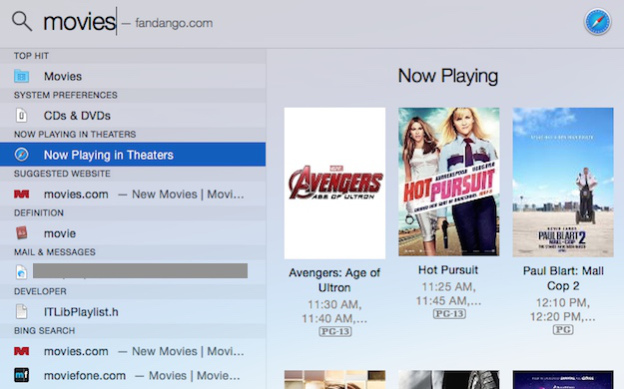This screenshot has width=624, height=389.
Task: Click the Movies folder icon
Action: [21, 76]
